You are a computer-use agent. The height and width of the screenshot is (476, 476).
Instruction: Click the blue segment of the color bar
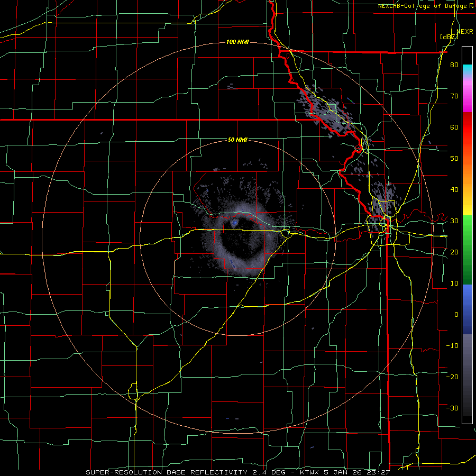pyautogui.click(x=467, y=309)
